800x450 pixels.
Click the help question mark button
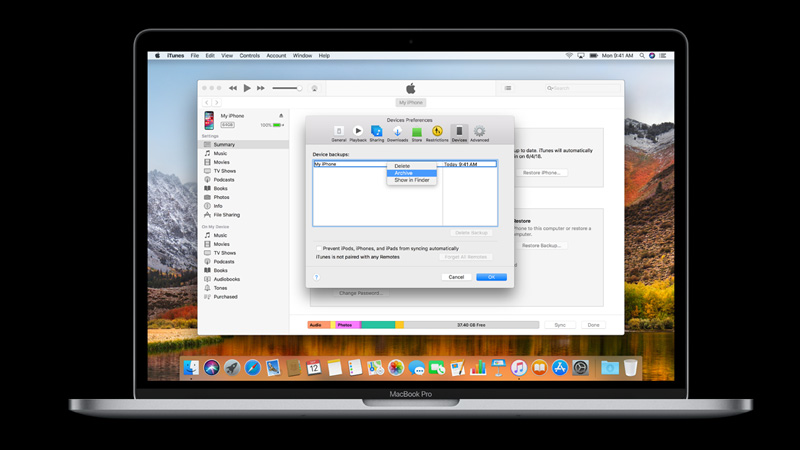(x=316, y=277)
